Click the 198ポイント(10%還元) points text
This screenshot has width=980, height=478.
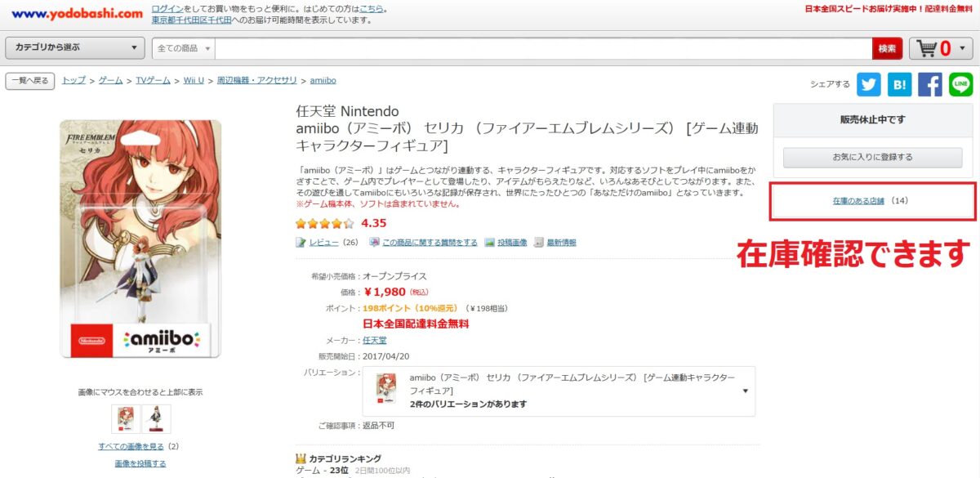coord(411,308)
